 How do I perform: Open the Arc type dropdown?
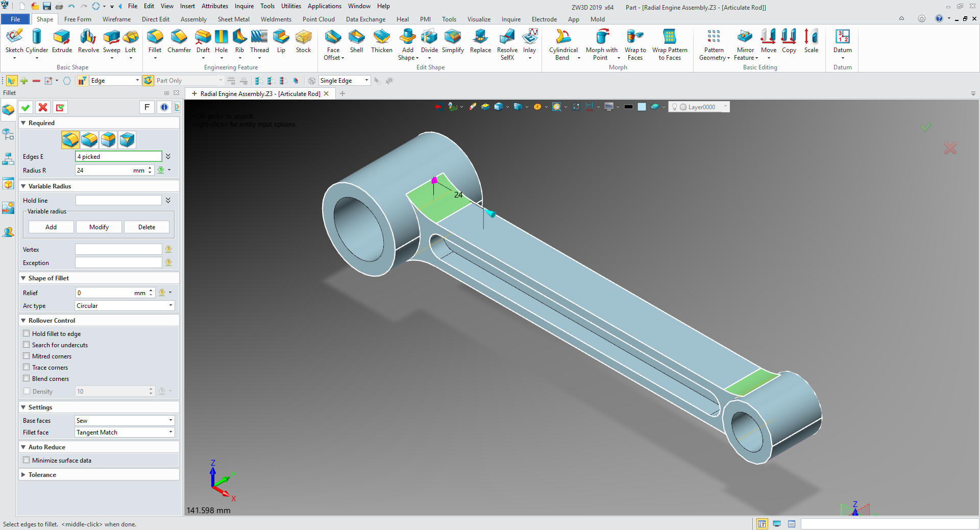[x=125, y=306]
